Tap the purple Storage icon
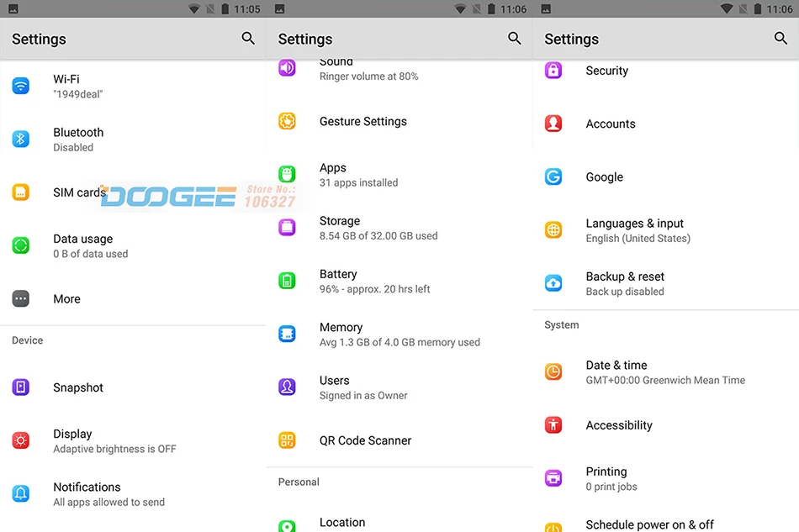799x532 pixels. 287,228
